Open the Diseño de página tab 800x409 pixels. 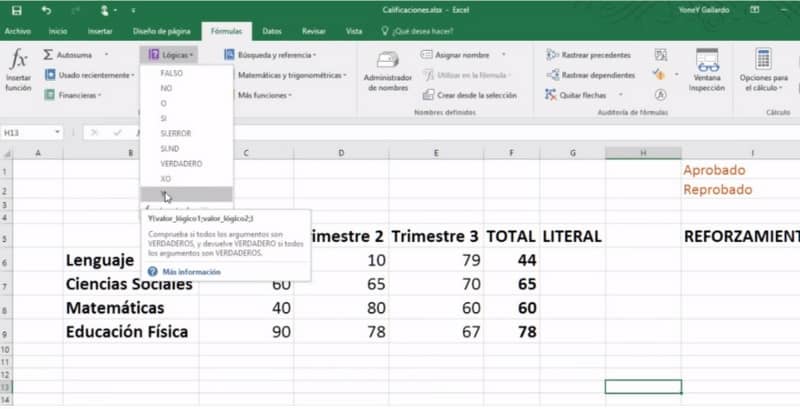point(162,31)
